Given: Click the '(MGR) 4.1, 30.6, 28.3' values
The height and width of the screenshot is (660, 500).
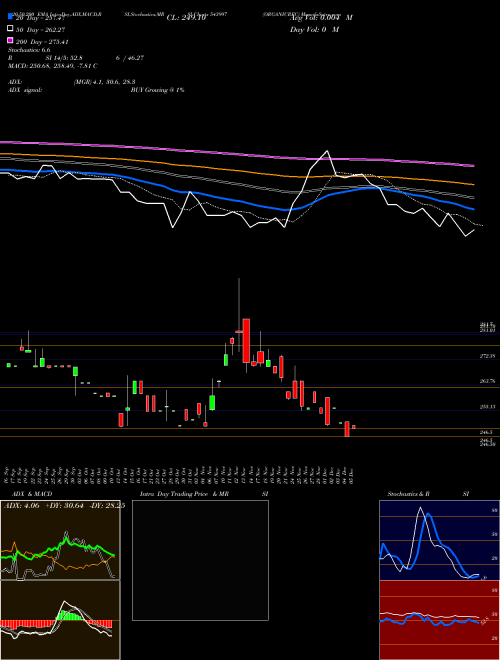Looking at the screenshot, I should [x=104, y=82].
